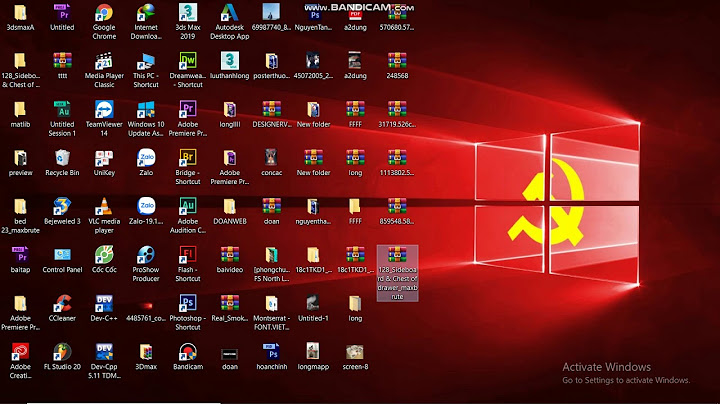
Task: Open the Google Chrome shortcut
Action: 104,13
